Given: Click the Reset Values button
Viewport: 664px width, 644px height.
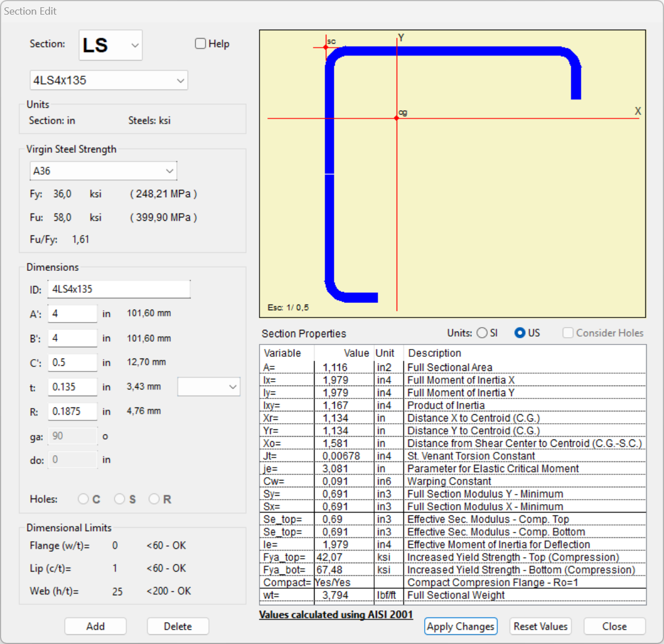Looking at the screenshot, I should (540, 626).
